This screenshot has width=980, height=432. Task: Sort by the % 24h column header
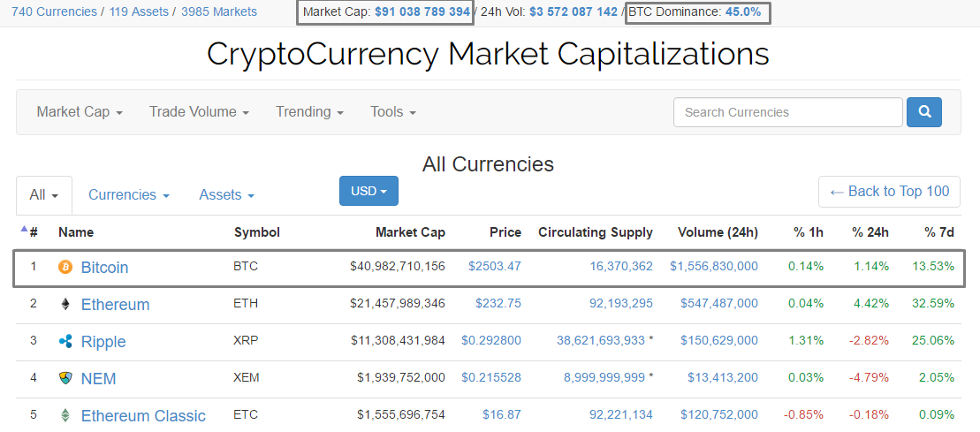870,232
